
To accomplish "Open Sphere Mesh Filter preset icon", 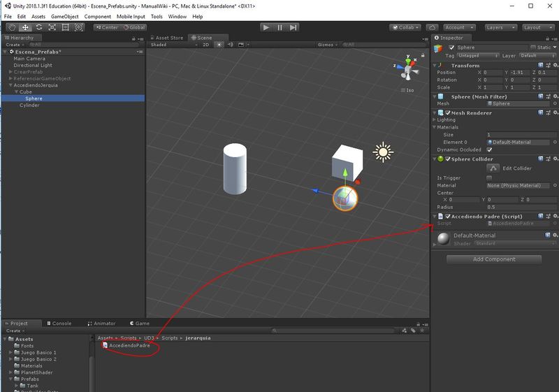I will pyautogui.click(x=548, y=96).
